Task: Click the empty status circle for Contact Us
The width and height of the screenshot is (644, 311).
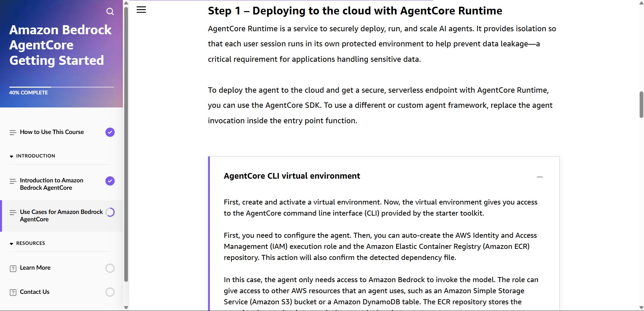Action: click(x=110, y=292)
